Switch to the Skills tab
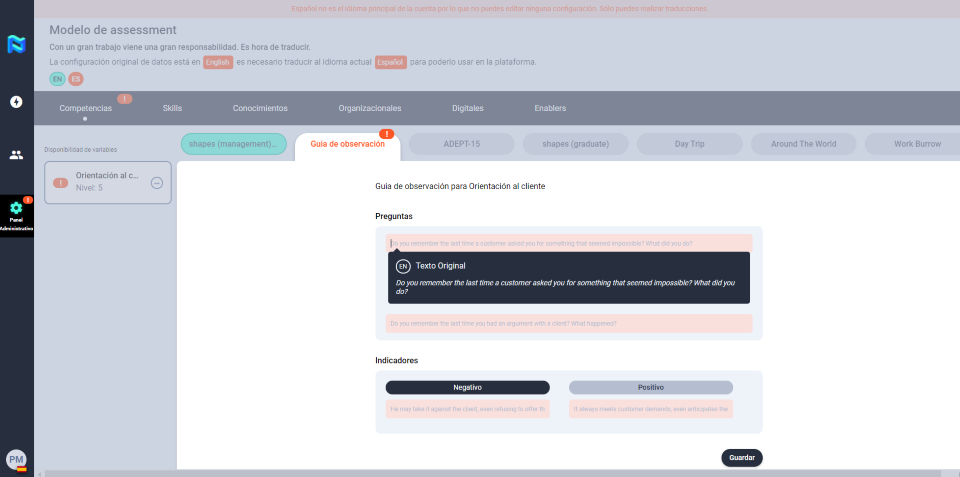This screenshot has width=960, height=477. point(172,108)
